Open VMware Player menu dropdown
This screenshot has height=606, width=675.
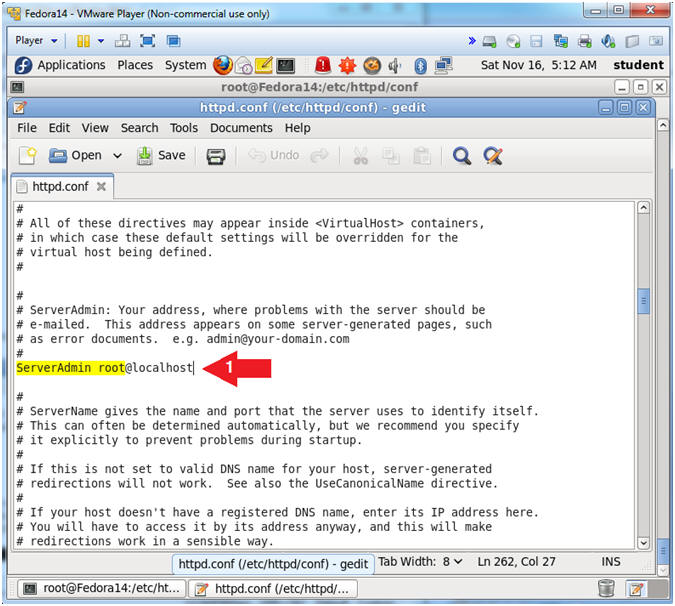[x=36, y=40]
